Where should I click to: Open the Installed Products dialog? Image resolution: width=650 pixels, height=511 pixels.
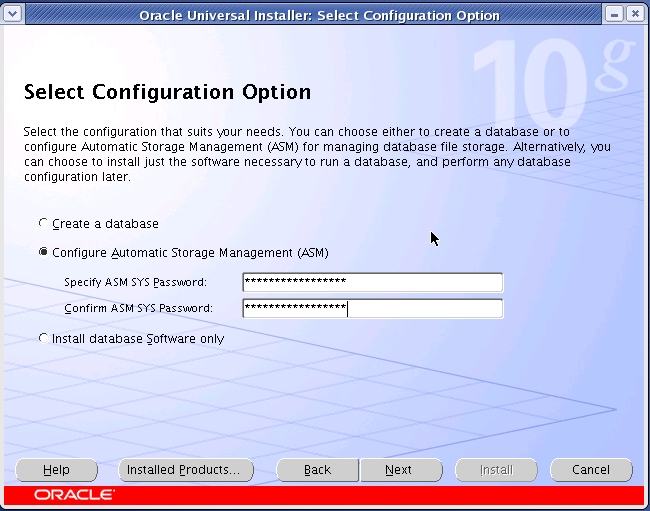(186, 470)
